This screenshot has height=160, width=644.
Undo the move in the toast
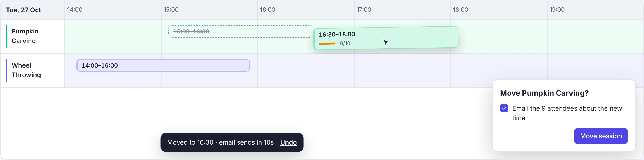click(288, 142)
